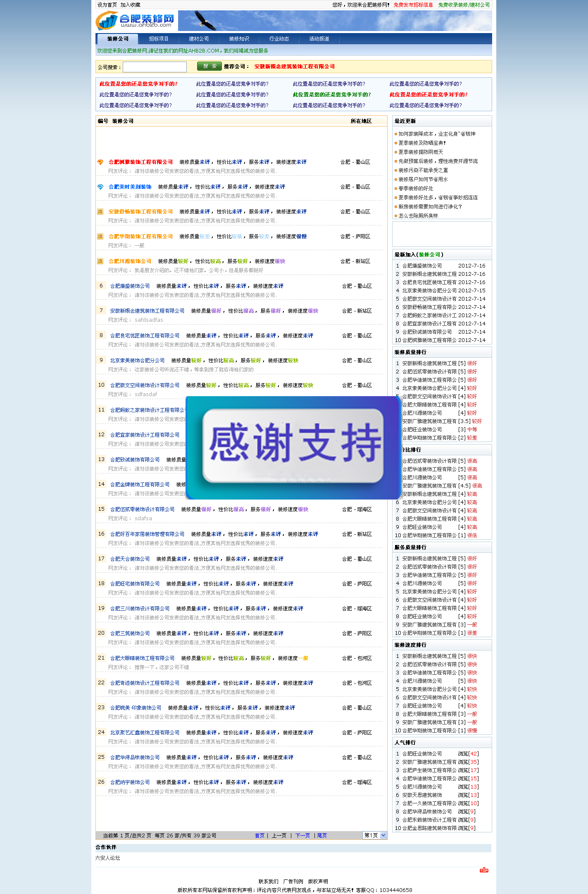Open company 合肥微文空间装饰设计有限公司 in row 10
The height and width of the screenshot is (894, 588).
(x=145, y=385)
